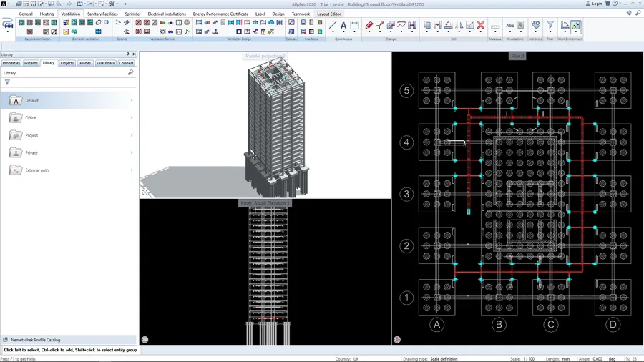Click the Undo arrow in title bar

(59, 4)
